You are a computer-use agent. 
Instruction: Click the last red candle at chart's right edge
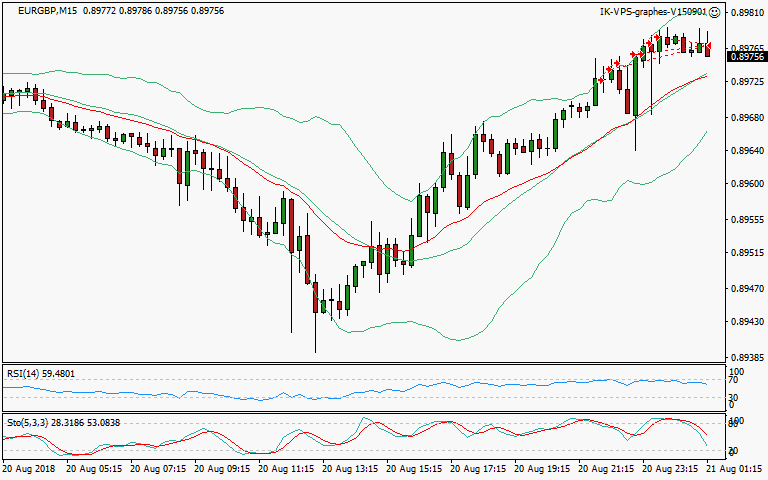pos(707,49)
